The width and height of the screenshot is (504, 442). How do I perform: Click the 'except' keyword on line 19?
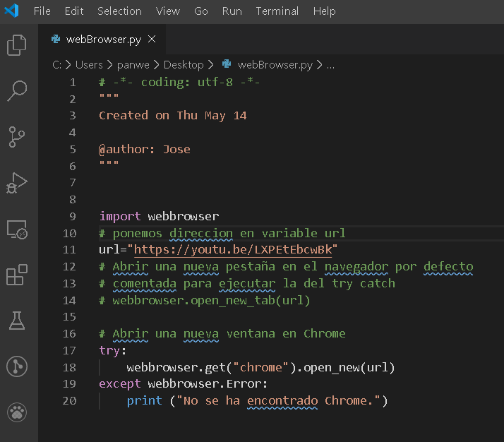tap(119, 383)
